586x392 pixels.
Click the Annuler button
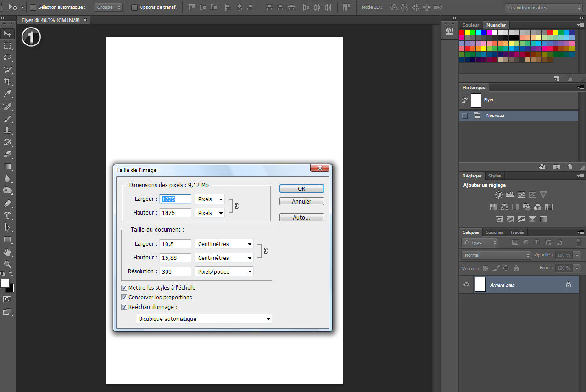[301, 202]
